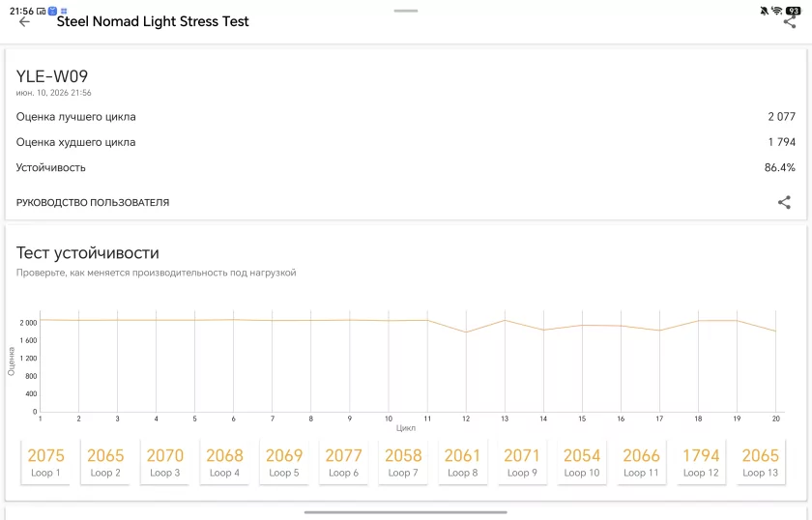
Task: Select the Loop 12 card scoring 1794
Action: [701, 462]
